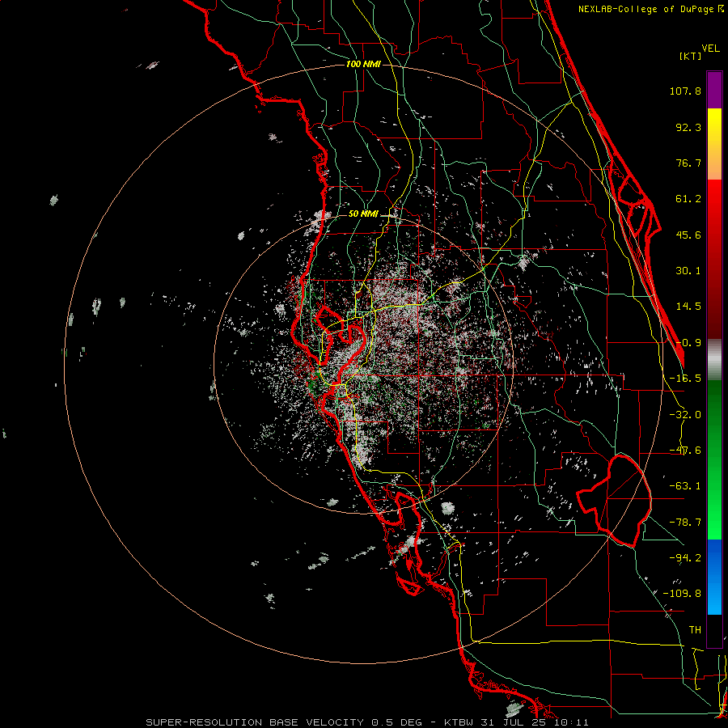Select the -16.5 velocity scale value
Screen dimensions: 728x728
pos(685,379)
